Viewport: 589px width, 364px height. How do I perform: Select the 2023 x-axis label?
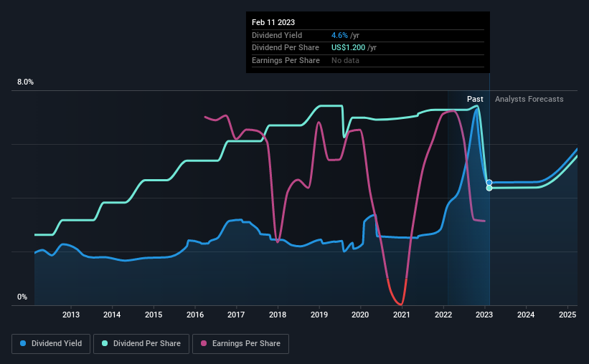[x=484, y=315]
